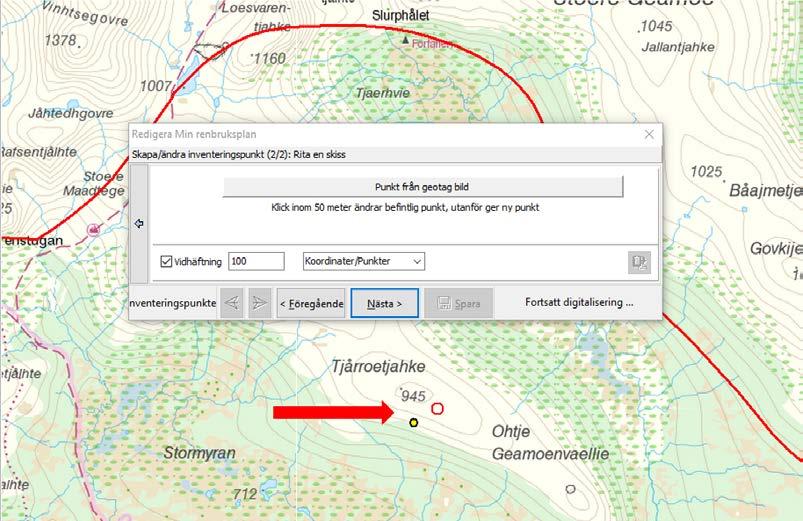803x521 pixels.
Task: Click the Inventeringspunkter label in dialog footer
Action: 173,303
